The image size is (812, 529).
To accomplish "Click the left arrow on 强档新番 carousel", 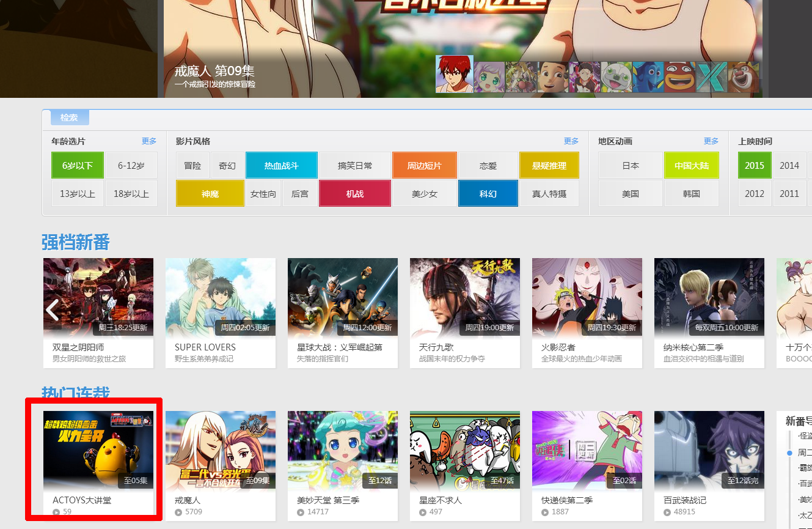I will point(53,310).
